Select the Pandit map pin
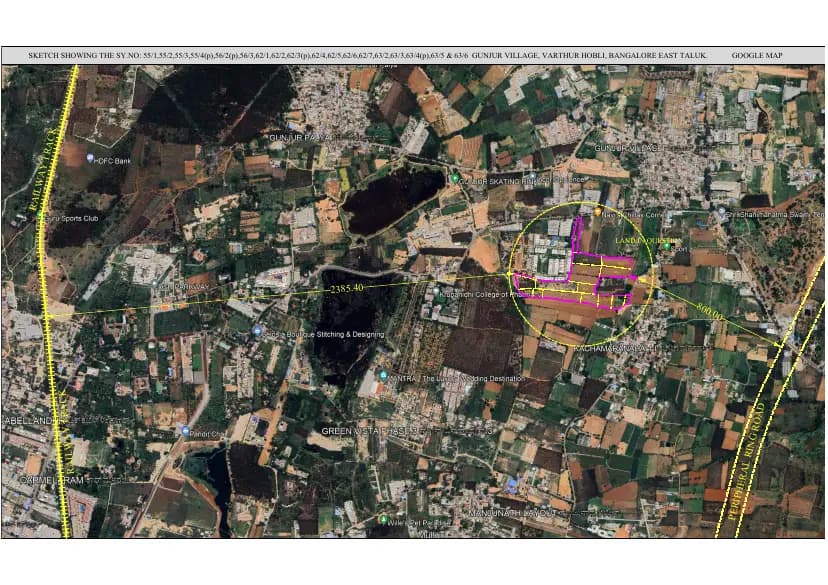This screenshot has height=585, width=828. coord(185,430)
